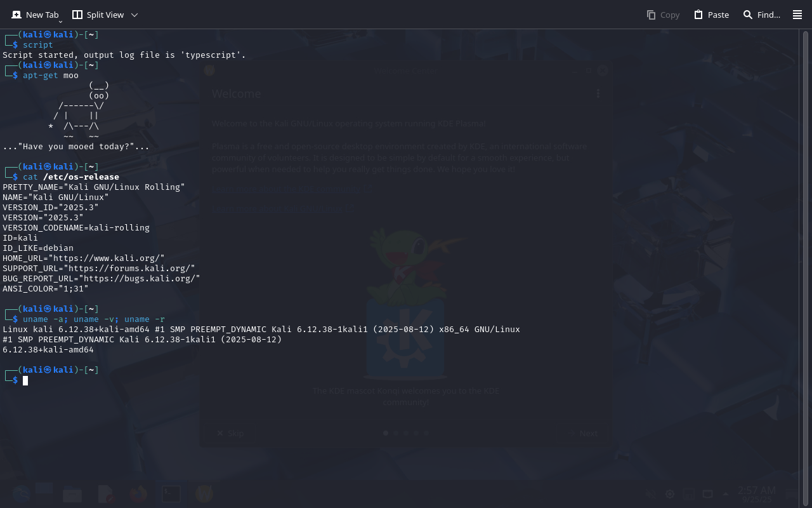Open the Find search tool
Viewport: 812px width, 508px height.
tap(748, 15)
